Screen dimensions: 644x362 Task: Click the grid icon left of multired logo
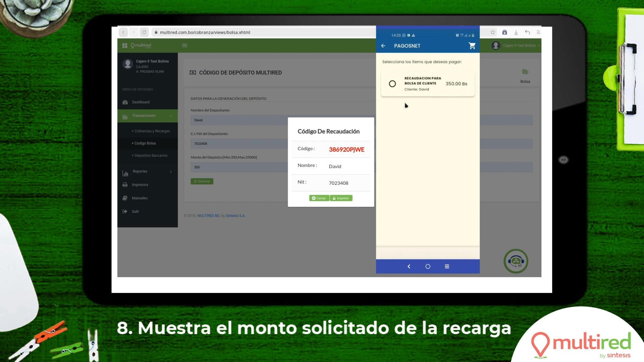[125, 46]
